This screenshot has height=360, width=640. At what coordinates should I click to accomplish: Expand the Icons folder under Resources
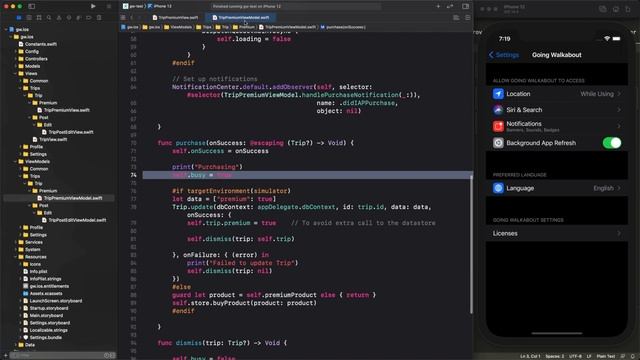point(21,264)
